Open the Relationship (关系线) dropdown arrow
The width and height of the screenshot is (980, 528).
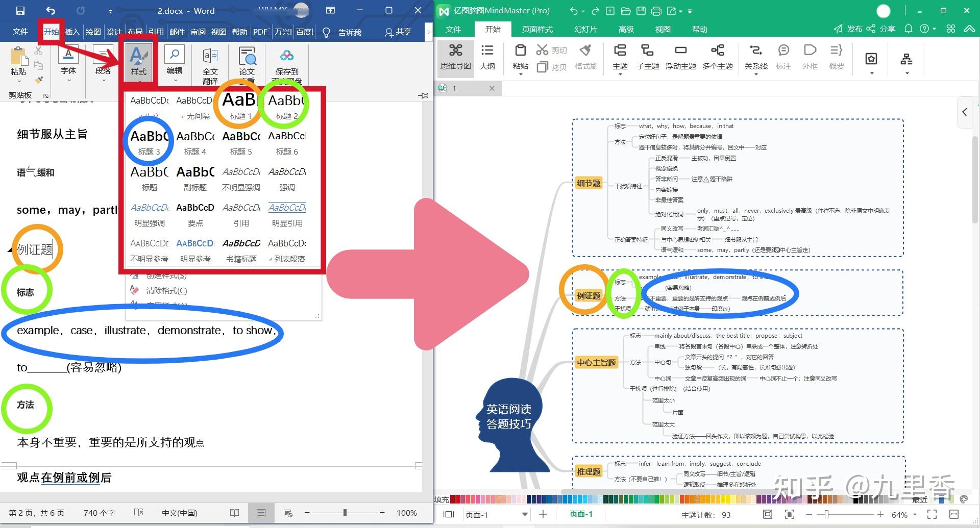point(756,74)
